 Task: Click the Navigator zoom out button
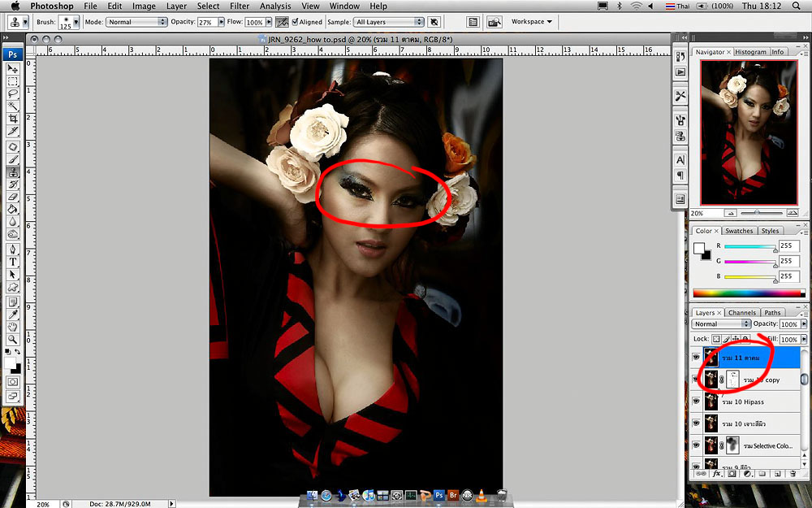tap(731, 213)
